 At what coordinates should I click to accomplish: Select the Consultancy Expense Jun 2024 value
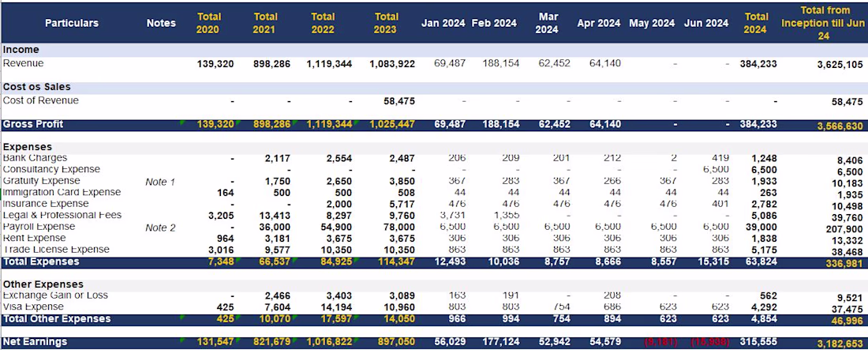pyautogui.click(x=715, y=169)
